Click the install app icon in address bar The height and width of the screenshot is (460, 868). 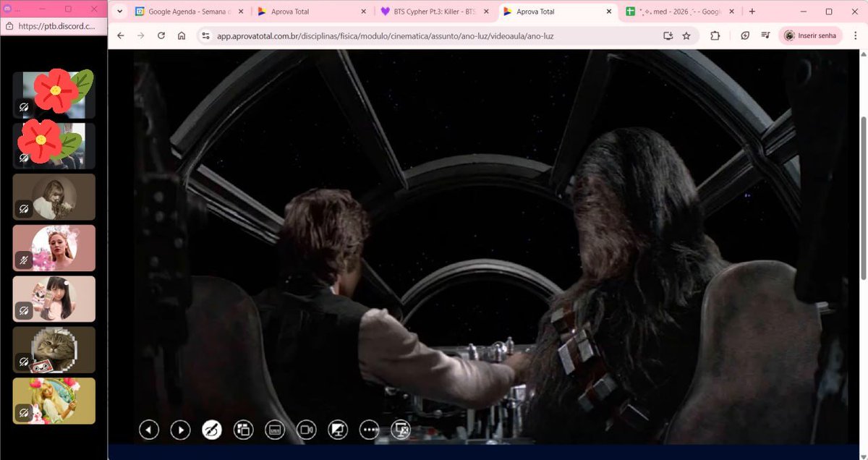pos(668,35)
